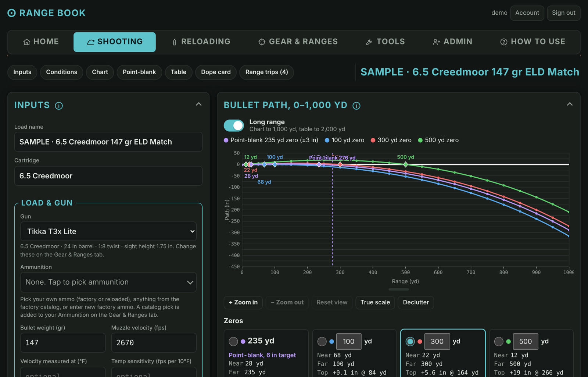Click the wrench icon on Tools tab

coord(369,42)
